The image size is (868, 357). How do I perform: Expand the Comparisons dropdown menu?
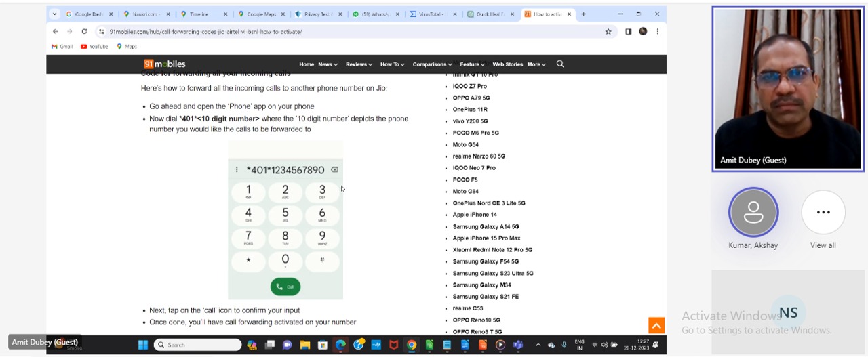(x=432, y=64)
